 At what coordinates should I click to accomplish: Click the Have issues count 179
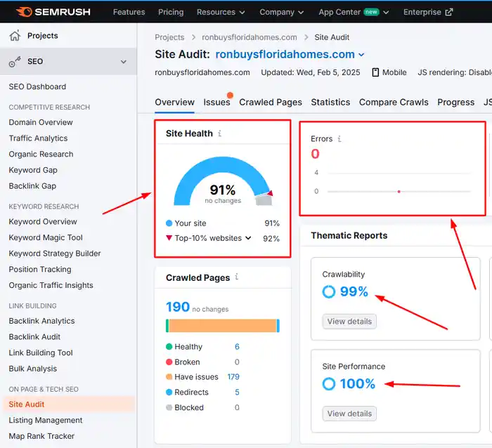click(x=233, y=377)
